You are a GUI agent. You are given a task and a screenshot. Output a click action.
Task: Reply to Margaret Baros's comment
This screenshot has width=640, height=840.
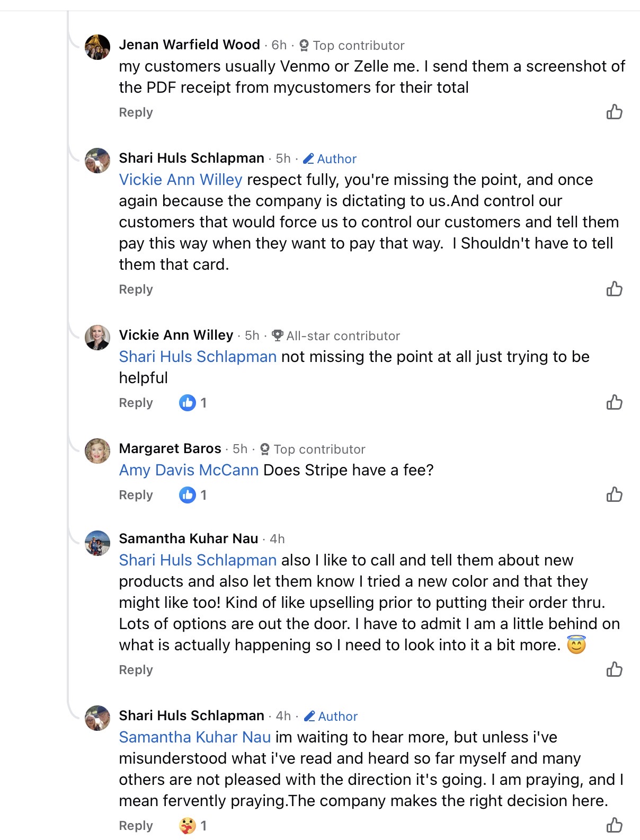[x=136, y=495]
